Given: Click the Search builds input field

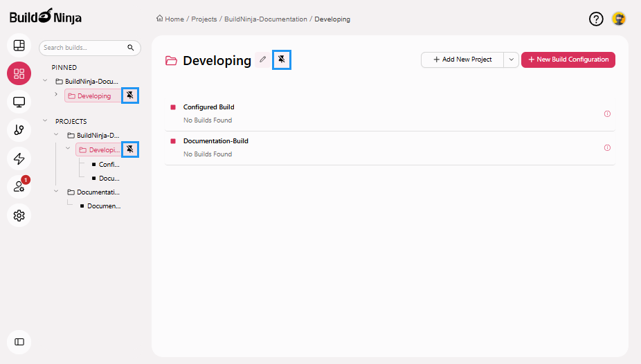Looking at the screenshot, I should (x=83, y=48).
